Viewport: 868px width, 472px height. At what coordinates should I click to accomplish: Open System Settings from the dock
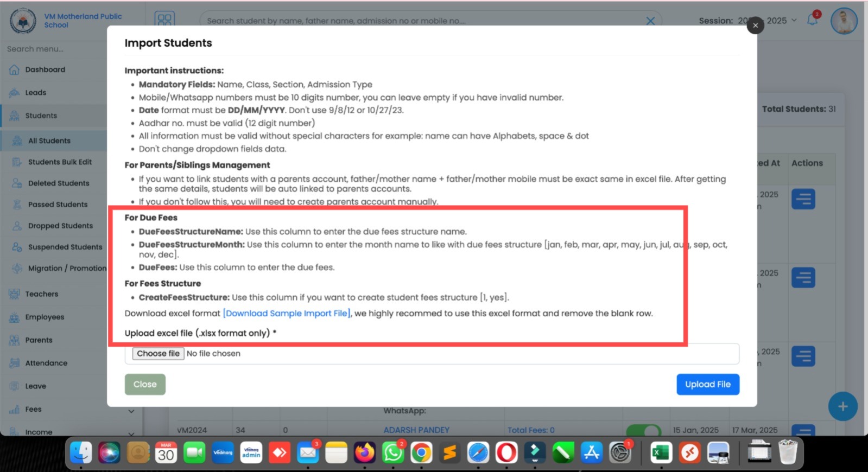click(x=620, y=452)
